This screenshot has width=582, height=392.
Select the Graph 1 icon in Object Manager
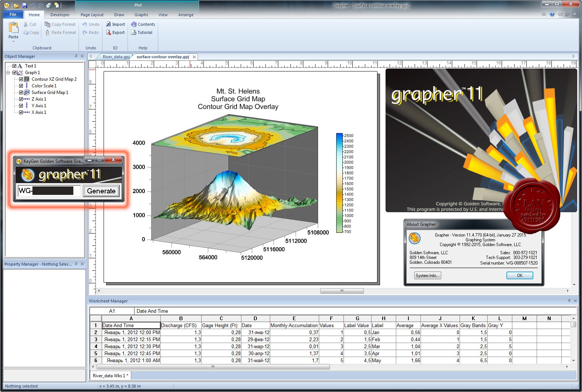tap(20, 73)
